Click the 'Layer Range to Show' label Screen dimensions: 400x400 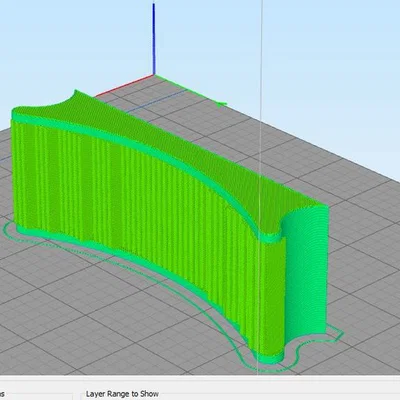(x=122, y=394)
